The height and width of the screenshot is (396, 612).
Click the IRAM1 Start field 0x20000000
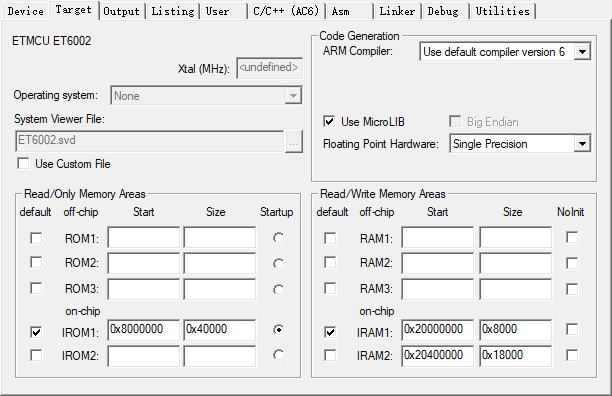click(438, 330)
